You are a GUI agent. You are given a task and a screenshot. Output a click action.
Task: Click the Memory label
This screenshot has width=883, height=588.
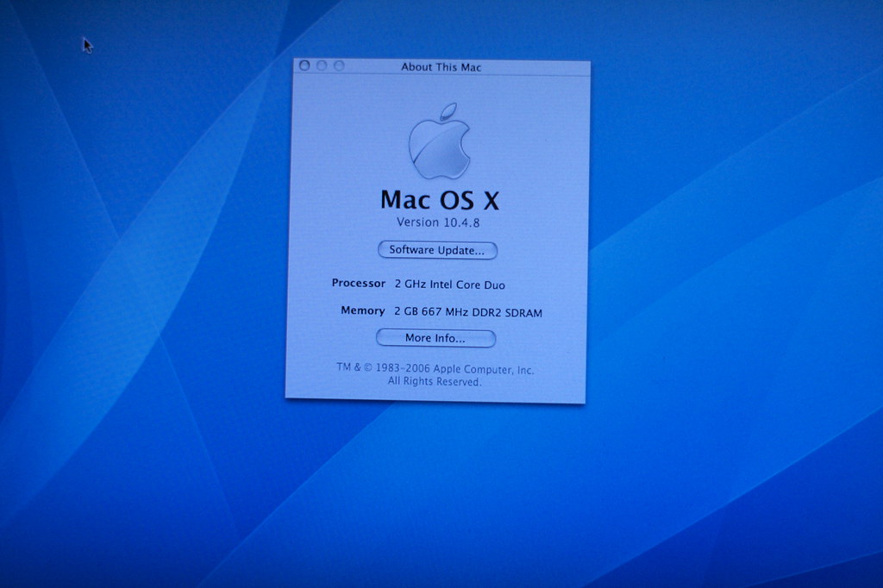click(363, 310)
